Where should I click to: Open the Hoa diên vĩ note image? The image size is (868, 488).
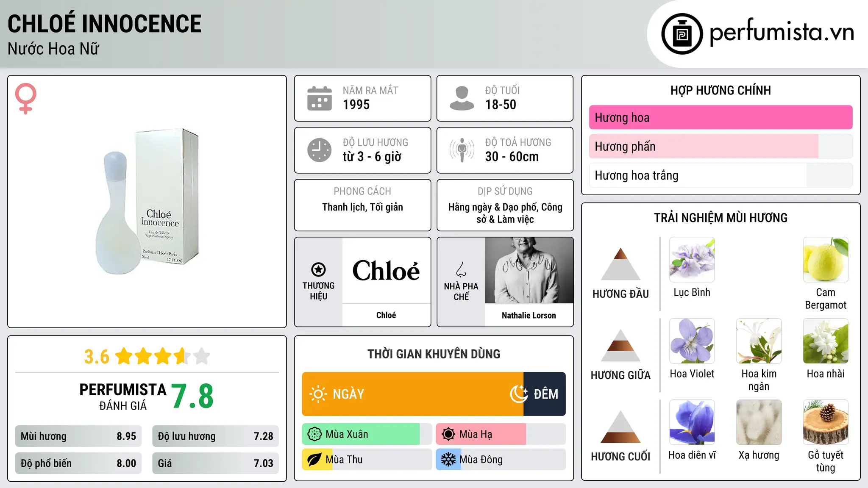692,422
